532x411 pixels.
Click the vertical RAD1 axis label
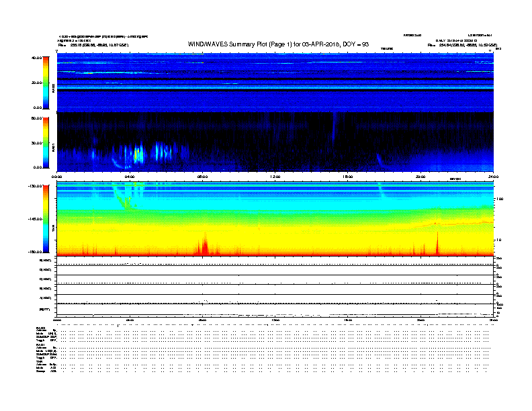pos(53,148)
